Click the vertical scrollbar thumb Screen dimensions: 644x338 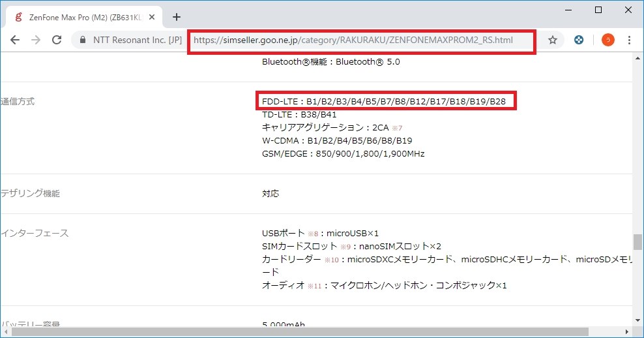click(x=637, y=242)
